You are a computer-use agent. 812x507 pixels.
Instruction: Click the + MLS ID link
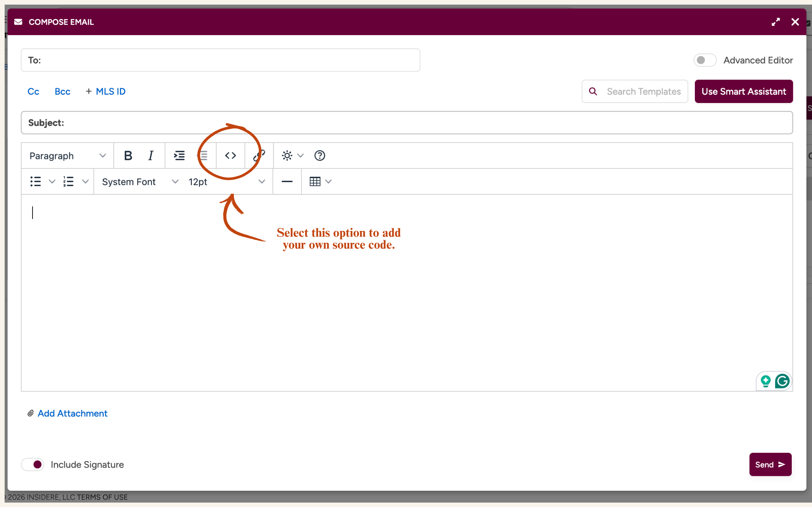pyautogui.click(x=106, y=91)
